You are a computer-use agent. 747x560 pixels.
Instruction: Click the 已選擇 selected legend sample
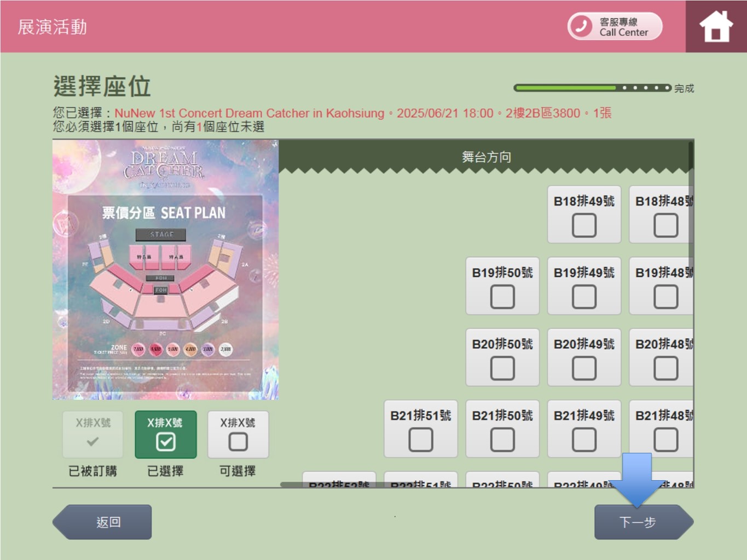165,435
